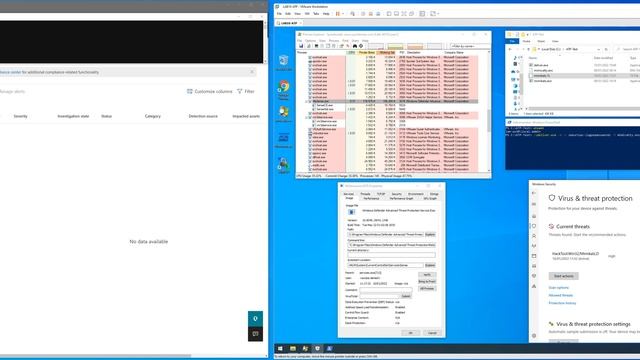Click Back arrow in File Explorer window

[510, 49]
